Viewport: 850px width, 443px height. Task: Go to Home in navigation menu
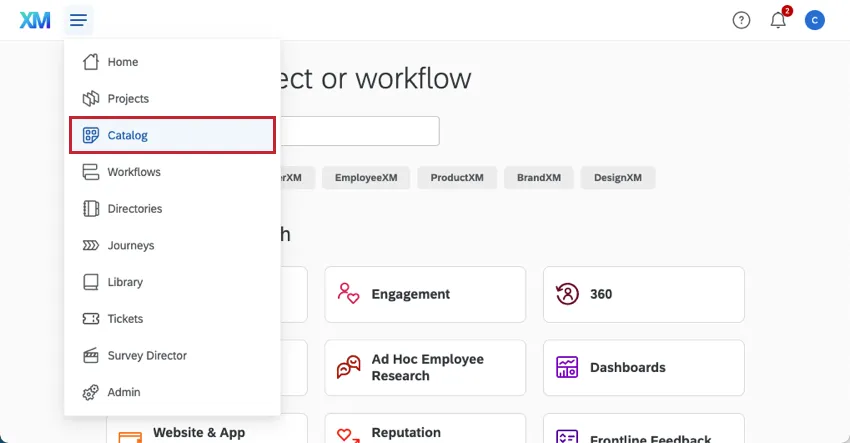[x=123, y=62]
